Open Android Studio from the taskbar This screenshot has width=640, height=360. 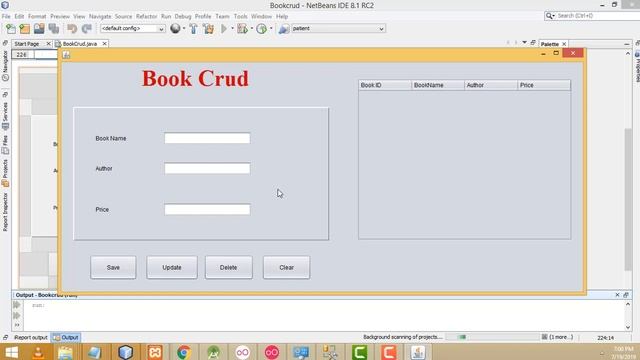coord(213,352)
